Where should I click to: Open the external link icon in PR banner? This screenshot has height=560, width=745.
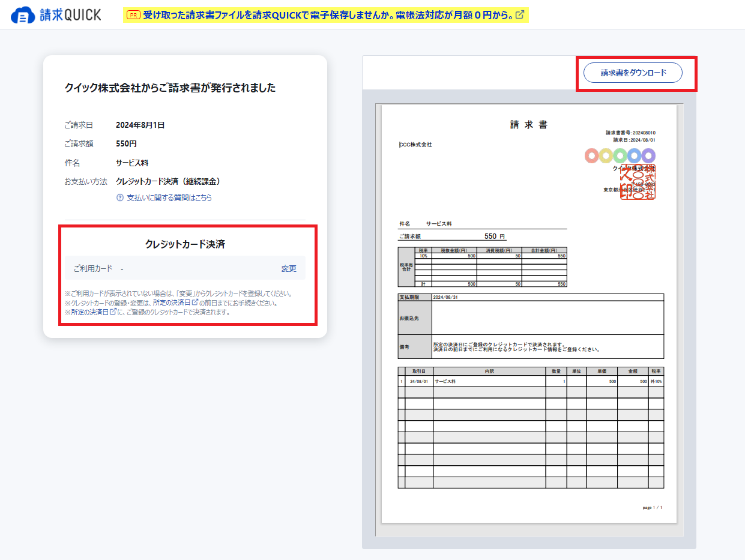pyautogui.click(x=520, y=14)
